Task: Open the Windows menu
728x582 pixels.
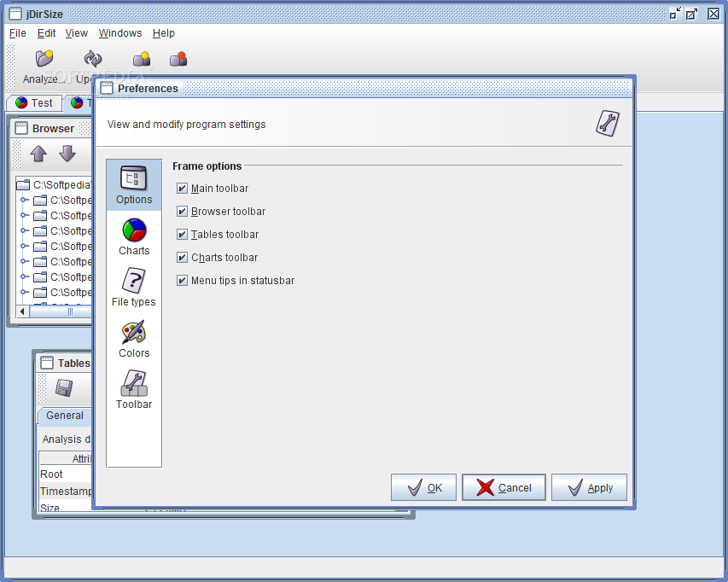Action: click(120, 33)
